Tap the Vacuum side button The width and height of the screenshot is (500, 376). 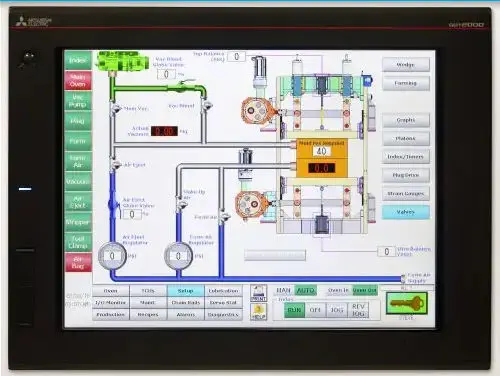(x=78, y=182)
